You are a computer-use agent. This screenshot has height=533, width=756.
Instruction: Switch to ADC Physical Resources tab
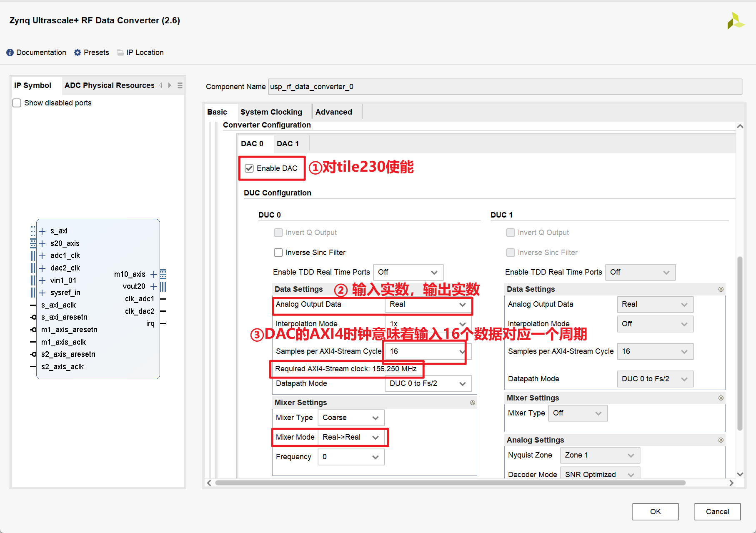[110, 85]
